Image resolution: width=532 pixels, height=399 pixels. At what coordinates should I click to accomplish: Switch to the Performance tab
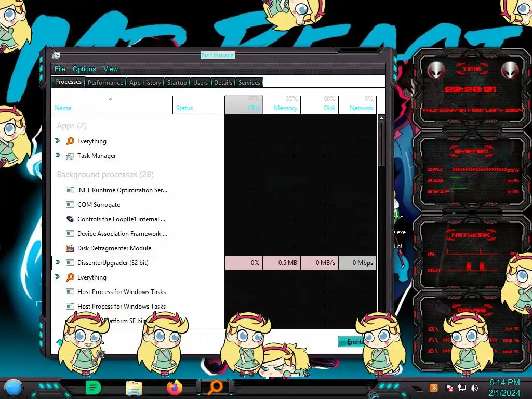tap(105, 83)
